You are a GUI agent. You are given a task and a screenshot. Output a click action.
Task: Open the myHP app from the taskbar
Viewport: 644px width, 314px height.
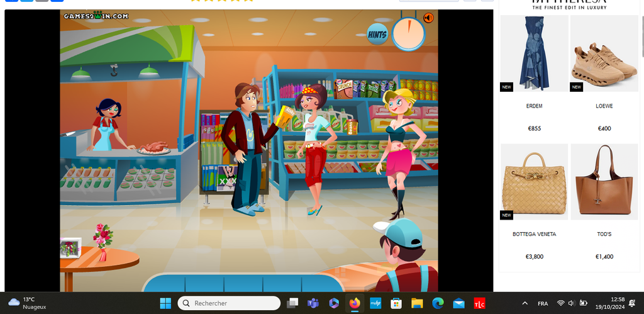pos(375,303)
